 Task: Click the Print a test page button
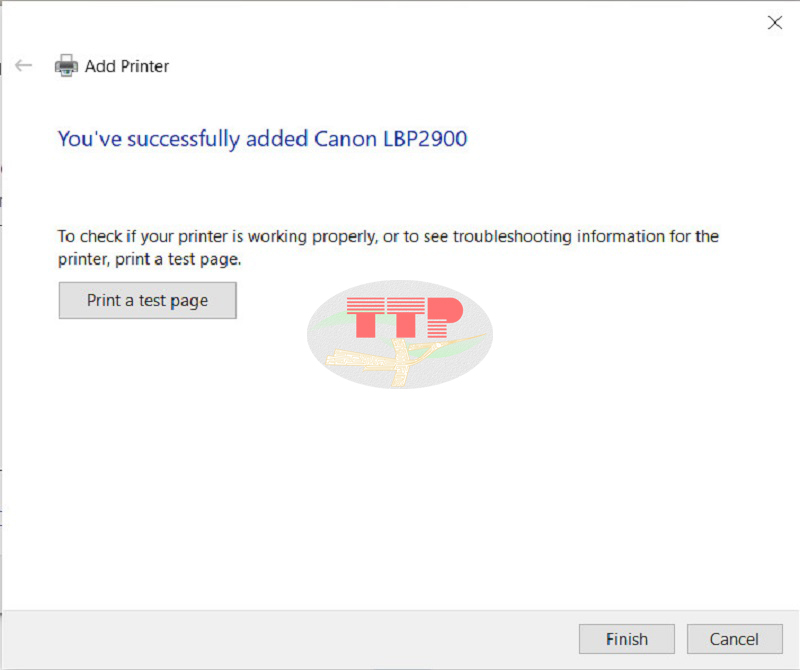147,301
